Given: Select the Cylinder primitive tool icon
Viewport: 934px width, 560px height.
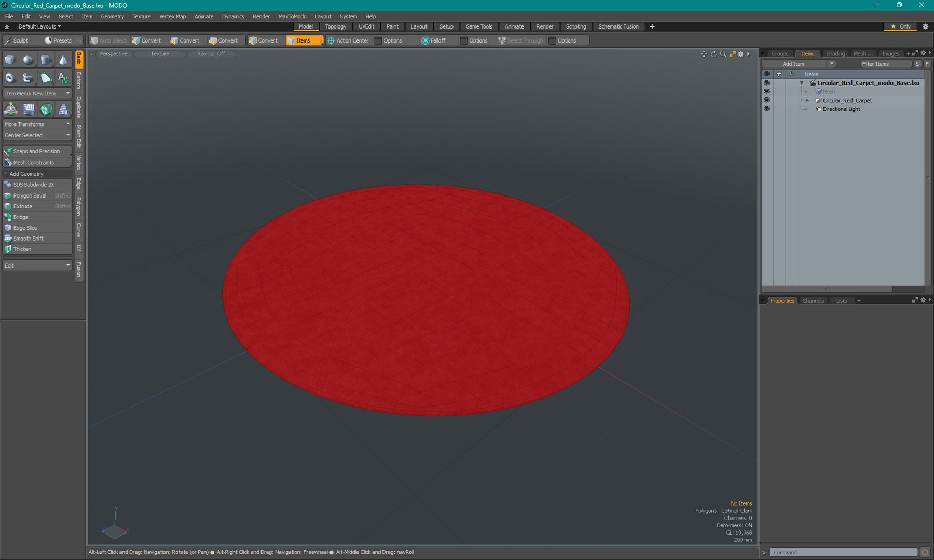Looking at the screenshot, I should (x=46, y=60).
